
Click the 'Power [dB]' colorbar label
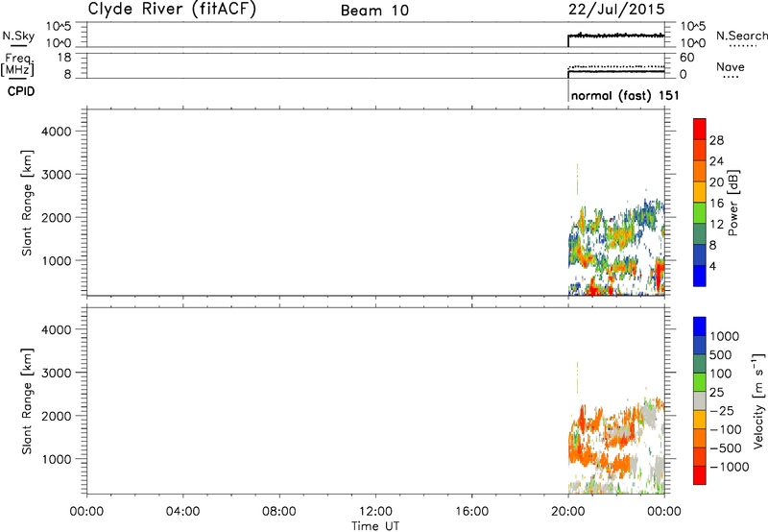click(x=732, y=203)
